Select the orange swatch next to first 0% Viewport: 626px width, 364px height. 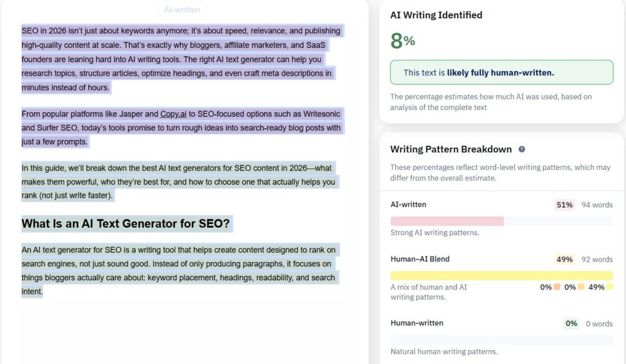click(557, 287)
